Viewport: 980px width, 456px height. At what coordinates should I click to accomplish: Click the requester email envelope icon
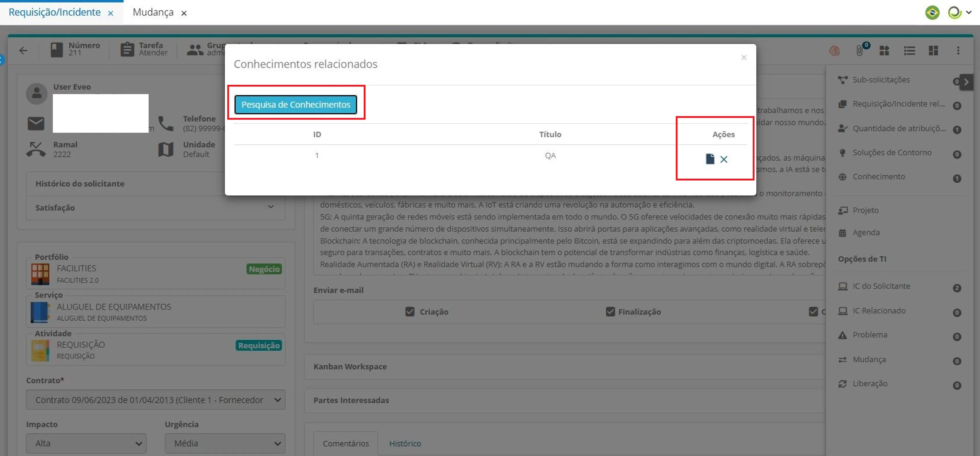point(36,123)
